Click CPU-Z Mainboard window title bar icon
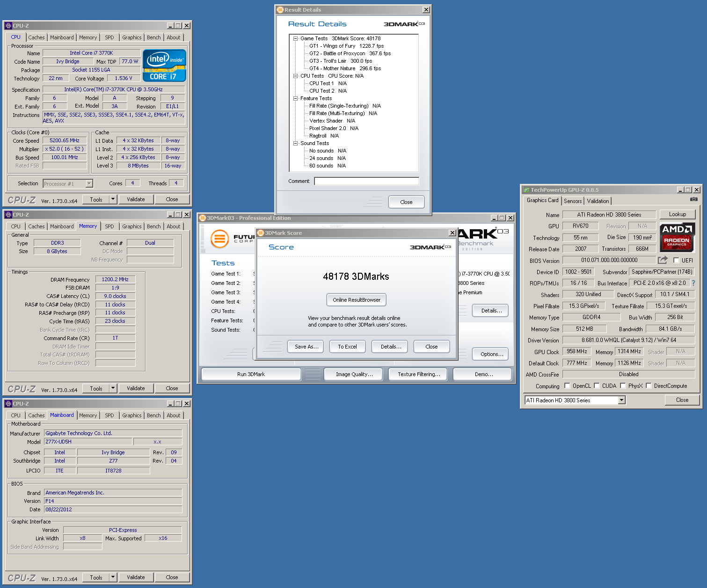707x588 pixels. coord(8,404)
